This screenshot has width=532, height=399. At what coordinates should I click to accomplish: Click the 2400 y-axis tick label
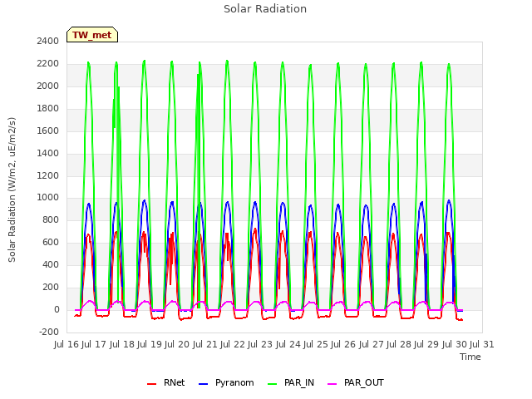[48, 42]
